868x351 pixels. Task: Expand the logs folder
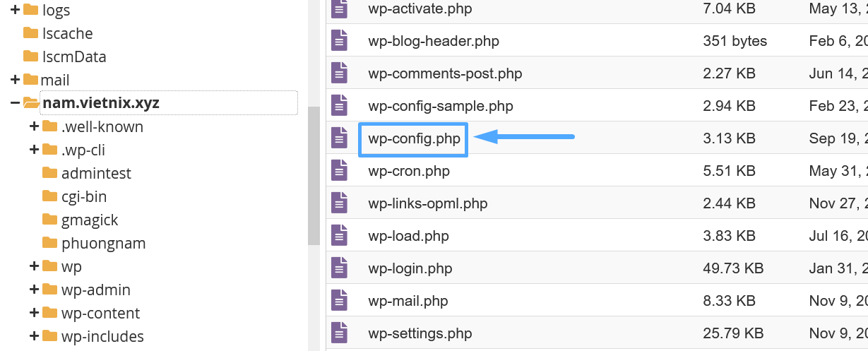15,10
